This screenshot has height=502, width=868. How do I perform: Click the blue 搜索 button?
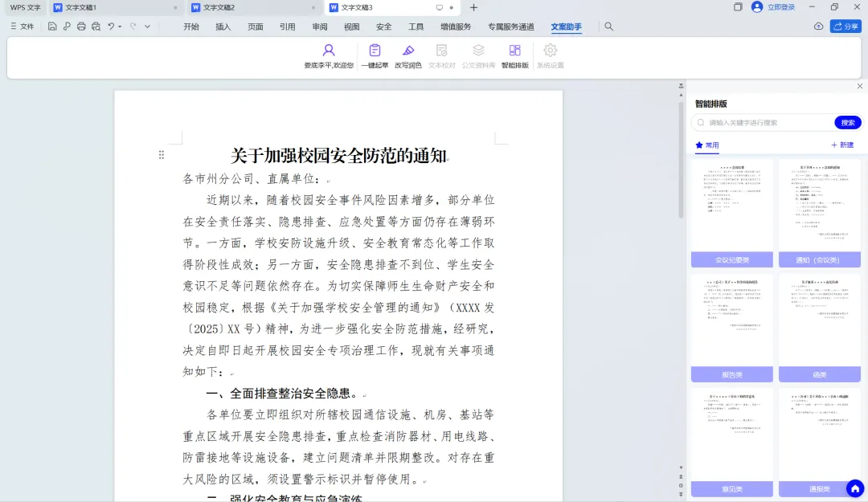click(x=848, y=122)
